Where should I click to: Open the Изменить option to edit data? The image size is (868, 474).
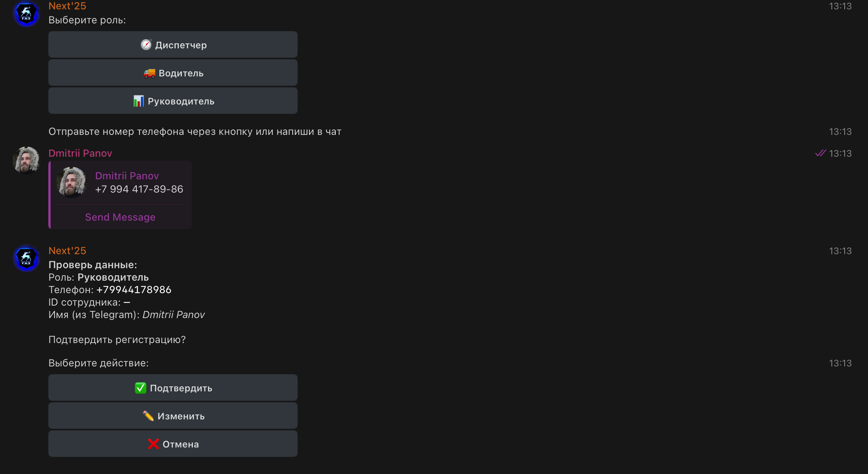click(173, 416)
